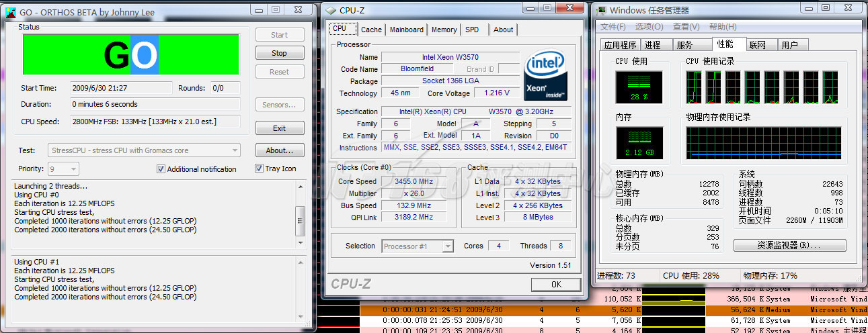Click the CPU Speed field in ORTHOS
Screen dimensions: 868x333
click(155, 122)
